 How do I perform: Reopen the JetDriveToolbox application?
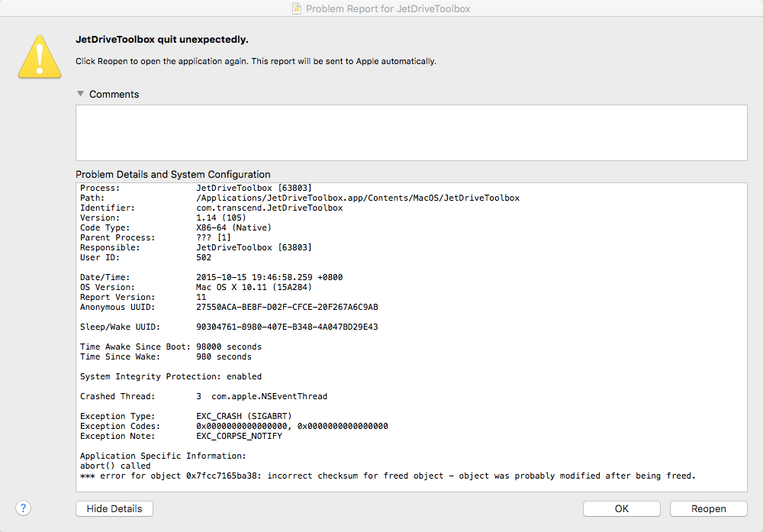709,508
